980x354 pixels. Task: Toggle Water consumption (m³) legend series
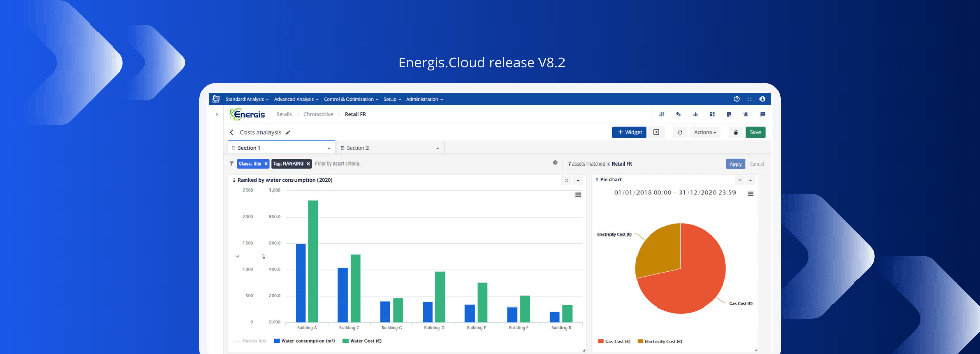[304, 341]
